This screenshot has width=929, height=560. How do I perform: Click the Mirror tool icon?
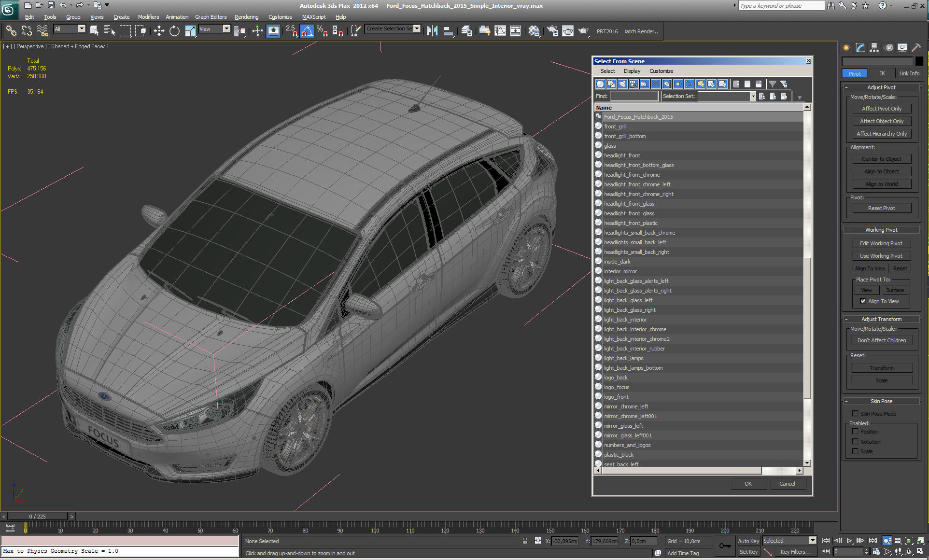tap(433, 31)
